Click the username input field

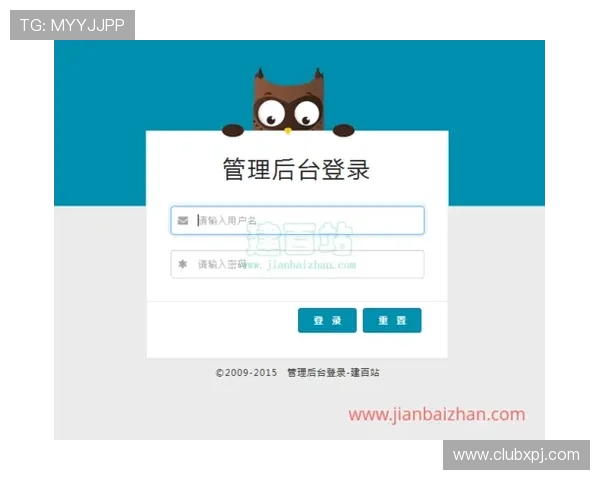(297, 220)
